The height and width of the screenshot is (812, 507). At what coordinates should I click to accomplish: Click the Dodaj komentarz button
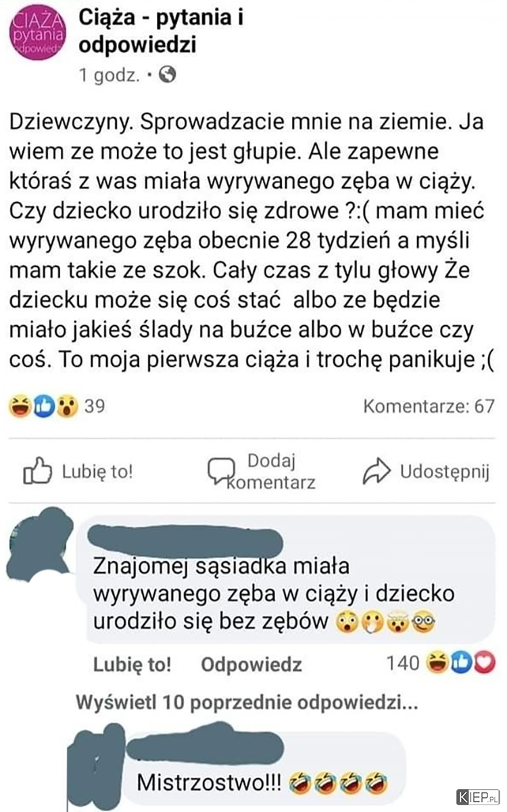pos(262,471)
